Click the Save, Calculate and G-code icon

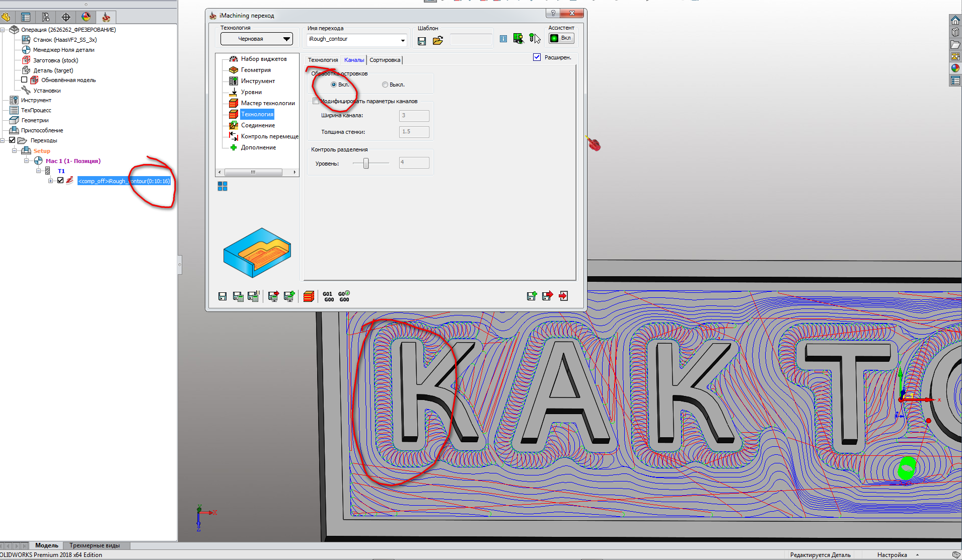click(254, 296)
